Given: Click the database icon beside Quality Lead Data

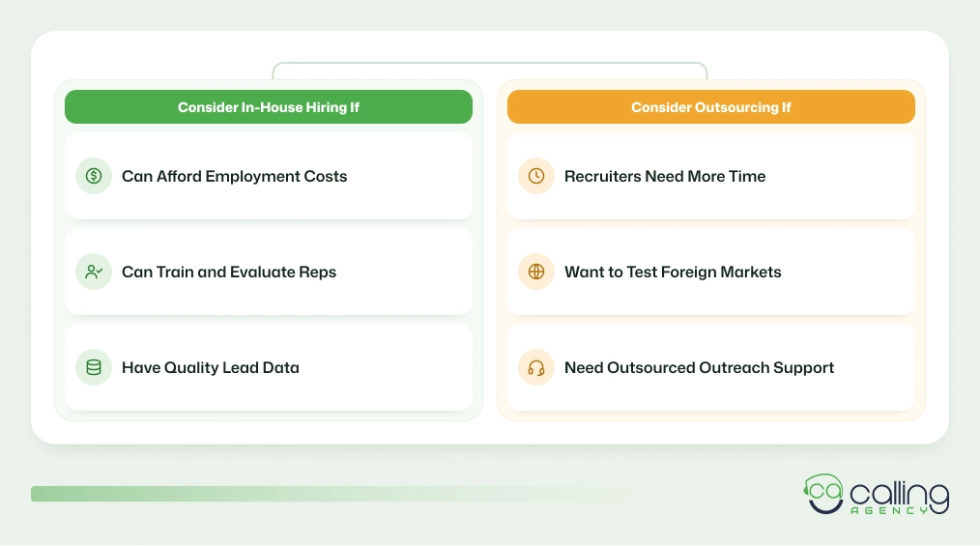Looking at the screenshot, I should click(94, 367).
